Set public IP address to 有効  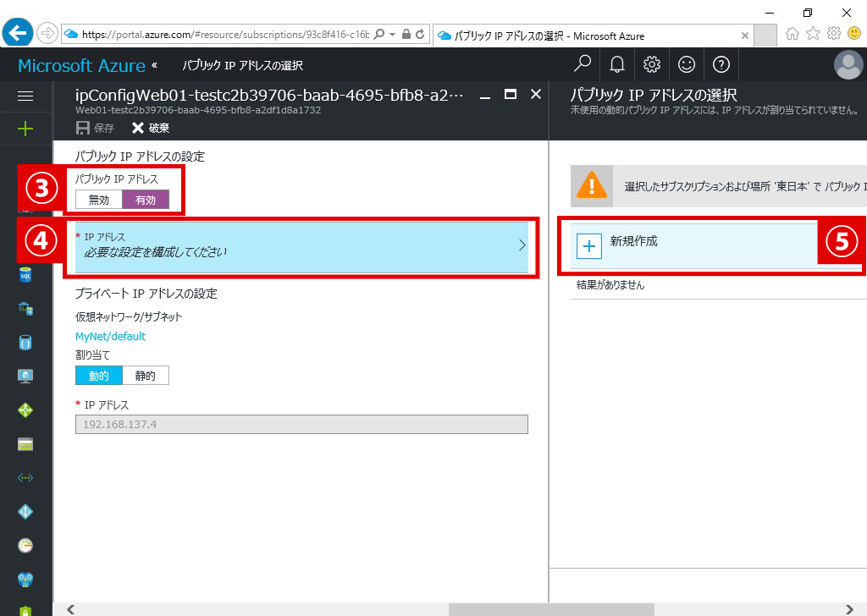146,200
